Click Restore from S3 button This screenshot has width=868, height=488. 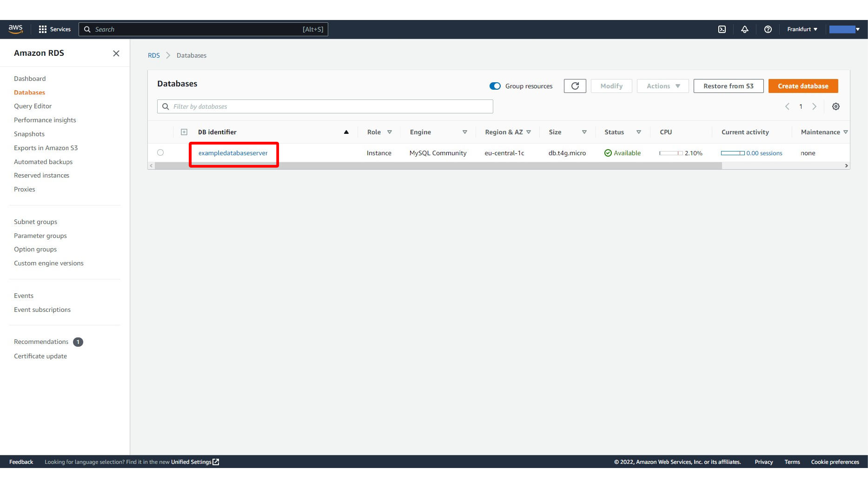point(729,86)
